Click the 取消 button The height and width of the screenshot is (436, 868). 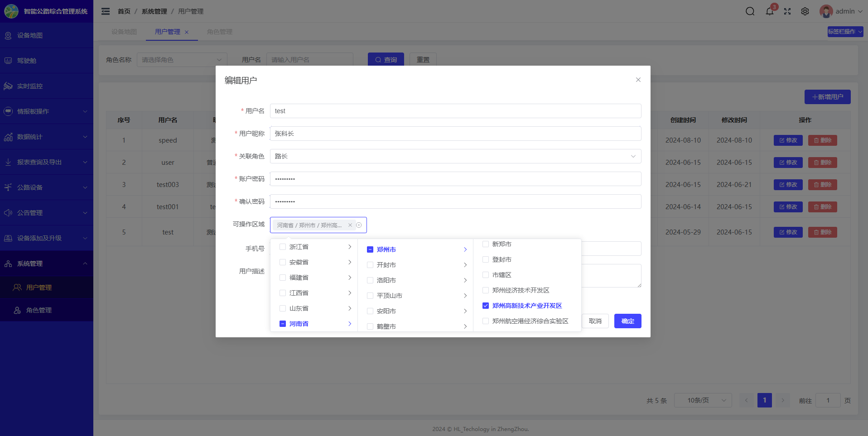tap(595, 321)
